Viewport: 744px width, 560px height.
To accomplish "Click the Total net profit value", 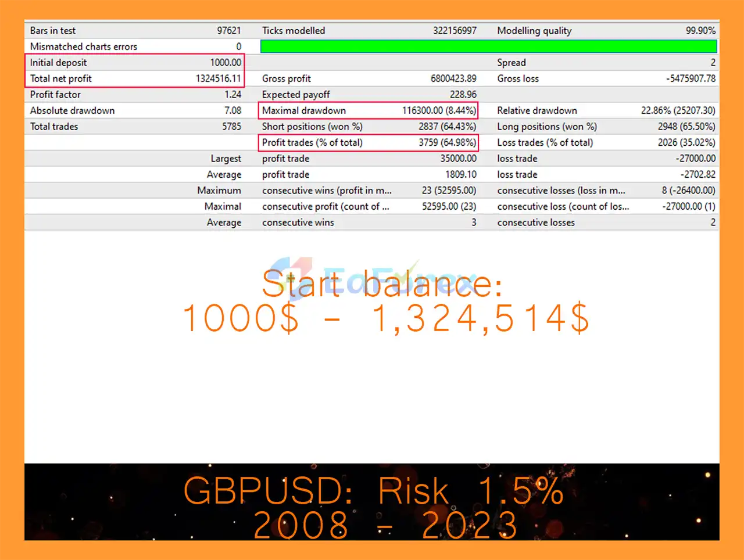I will (x=218, y=78).
